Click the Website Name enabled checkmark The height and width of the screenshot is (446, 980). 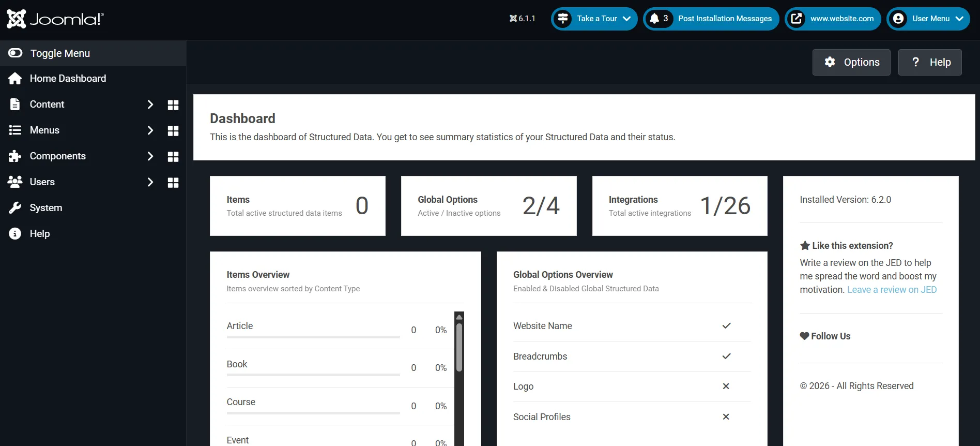click(x=726, y=325)
